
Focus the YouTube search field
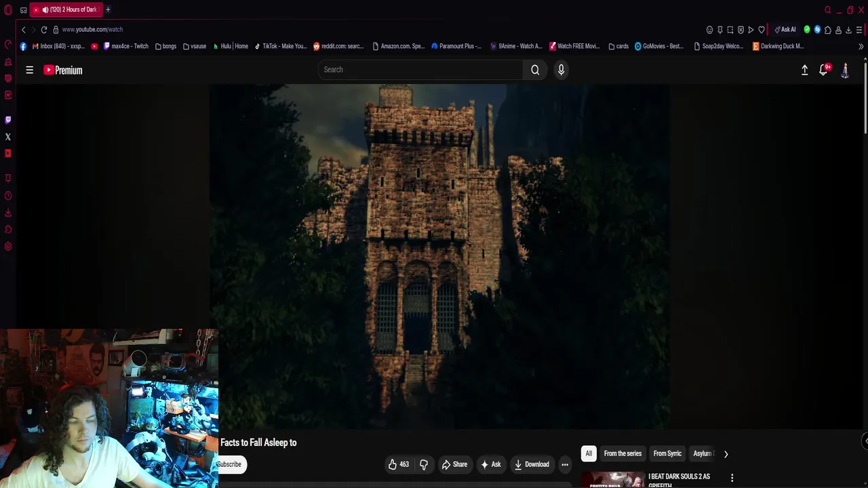pyautogui.click(x=420, y=70)
